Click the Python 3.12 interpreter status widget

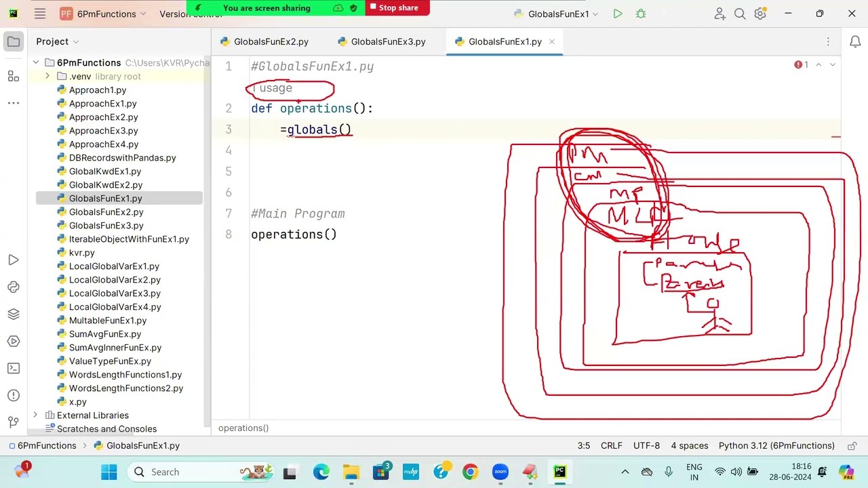point(776,446)
